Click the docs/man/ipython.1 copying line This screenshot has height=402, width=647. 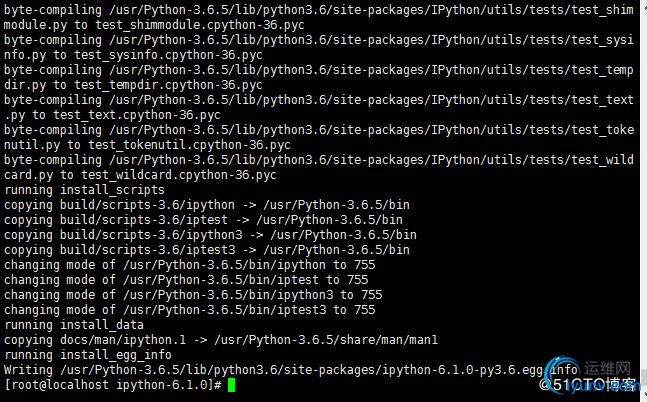[x=221, y=340]
